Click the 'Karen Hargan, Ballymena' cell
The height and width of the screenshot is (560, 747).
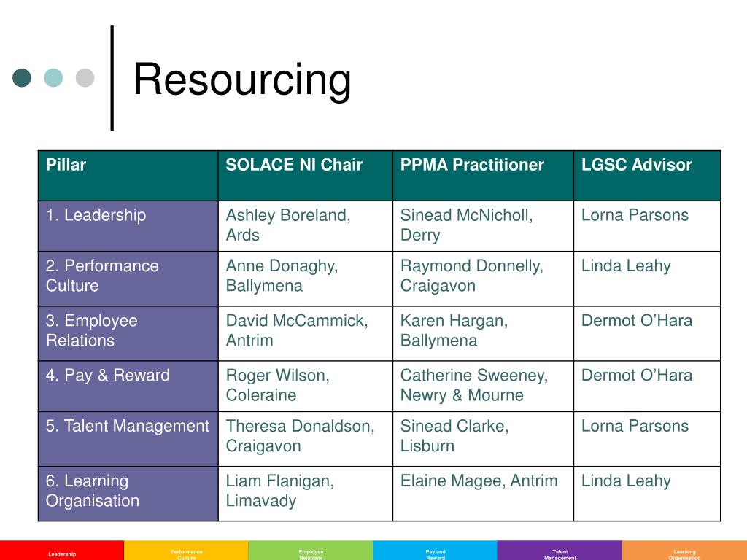click(x=483, y=333)
